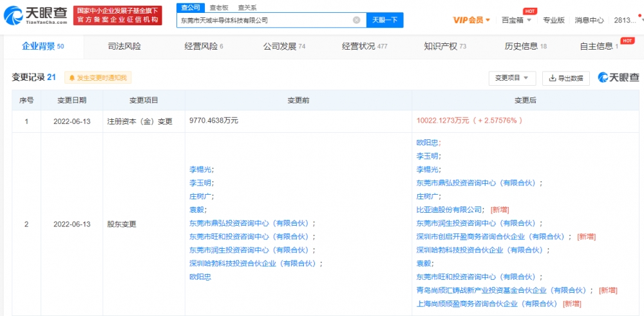Switch to the 查关系 search tab

[247, 7]
